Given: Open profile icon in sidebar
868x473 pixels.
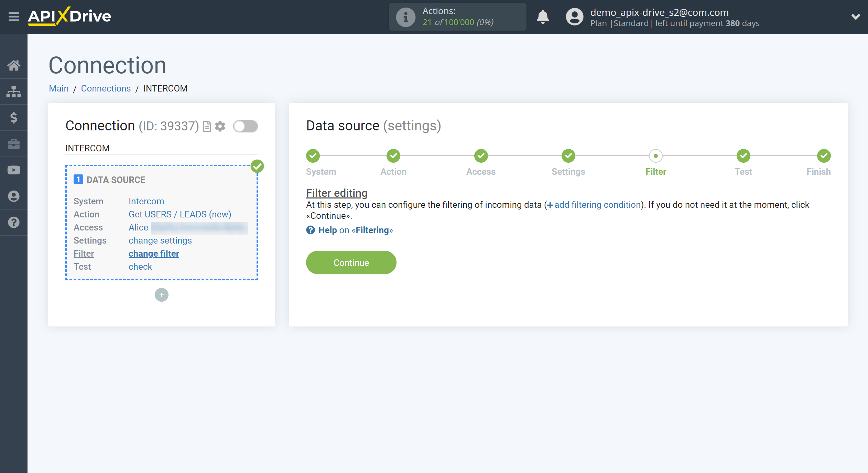Looking at the screenshot, I should click(x=14, y=196).
